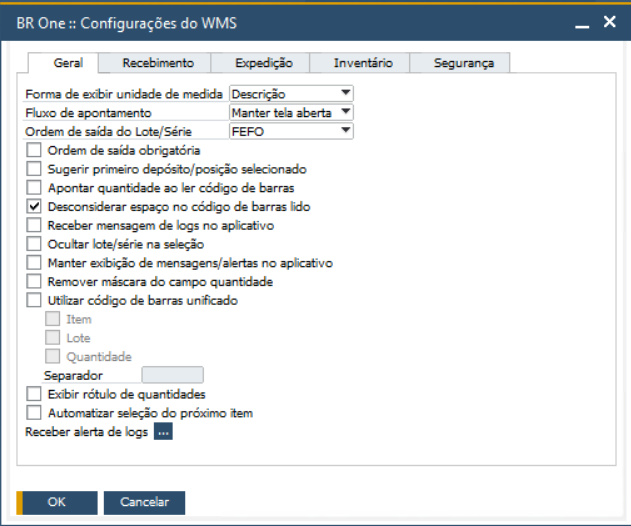Viewport: 631px width, 526px height.
Task: Click the Separador input field
Action: point(173,375)
